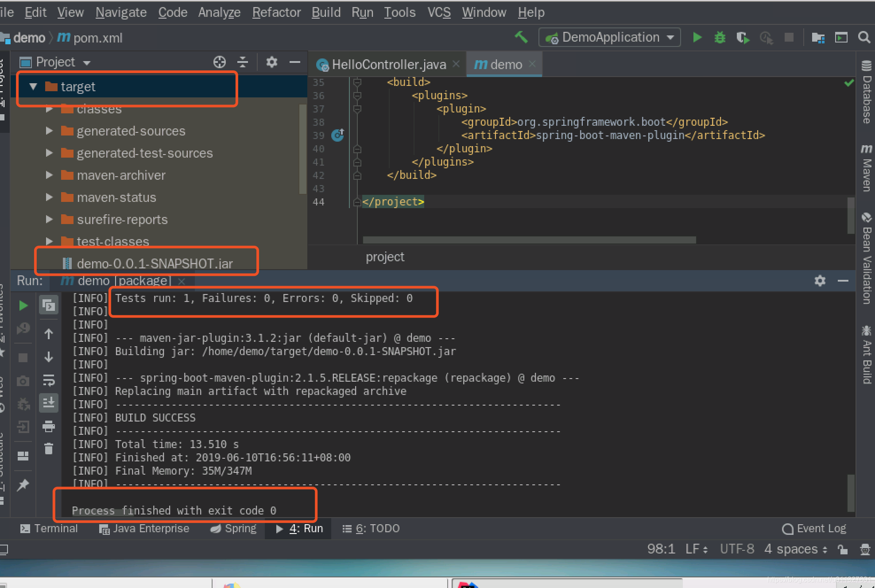This screenshot has height=588, width=875.
Task: Open the Spring tool window
Action: coord(233,529)
